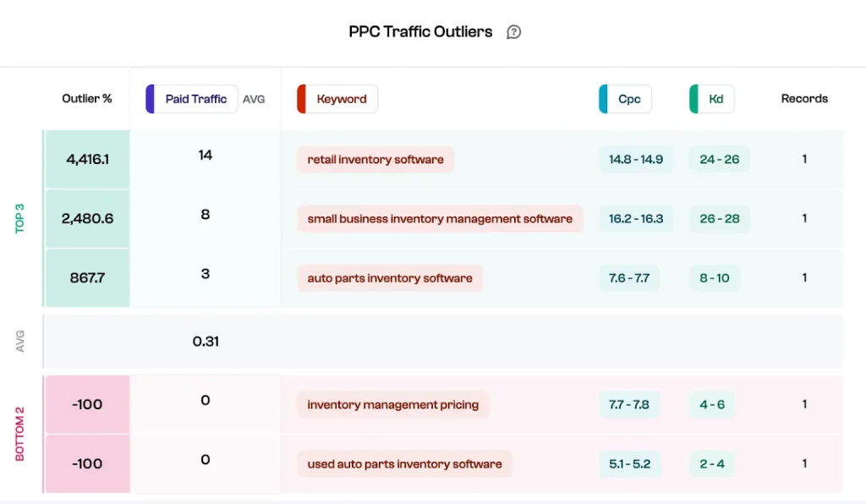Click the 14.8 - 14.9 Cpc range chip
Screen dimensions: 866x504
tap(636, 160)
